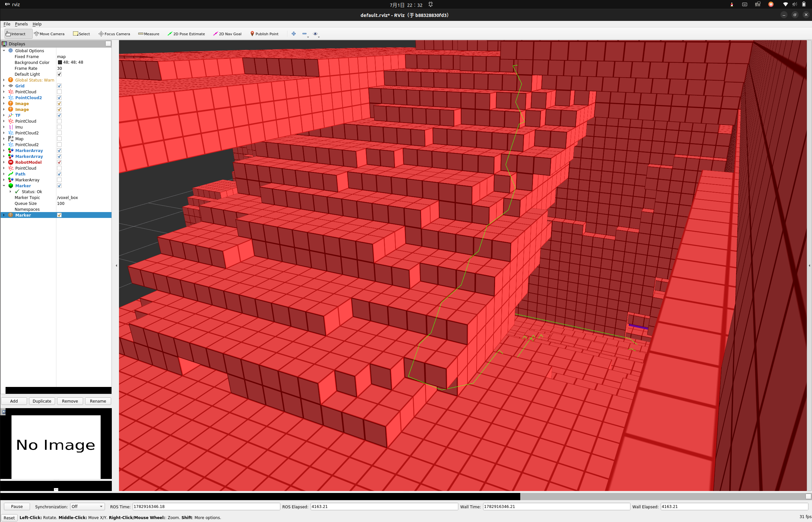Enable the Map display checkbox
Image resolution: width=812 pixels, height=522 pixels.
point(59,139)
